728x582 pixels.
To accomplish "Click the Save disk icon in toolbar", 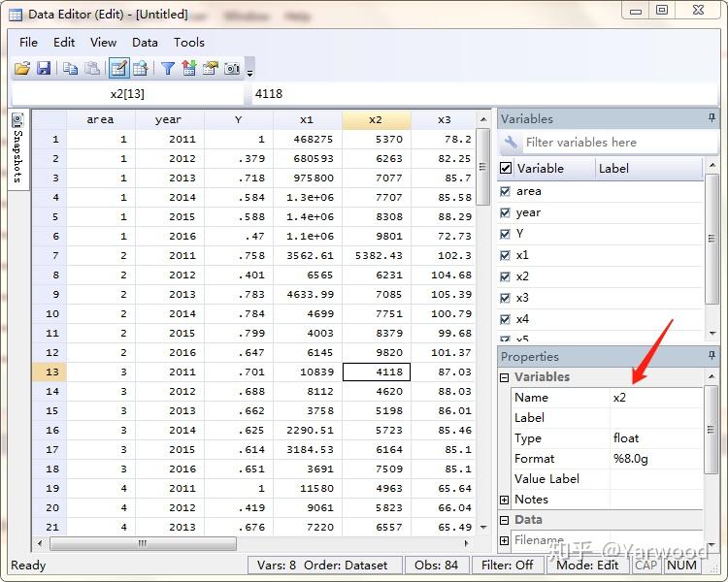I will tap(44, 68).
